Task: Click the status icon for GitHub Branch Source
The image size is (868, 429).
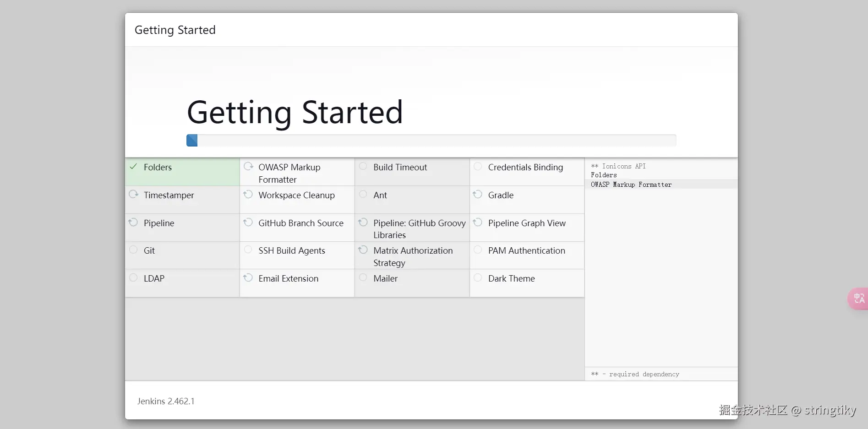Action: [248, 222]
